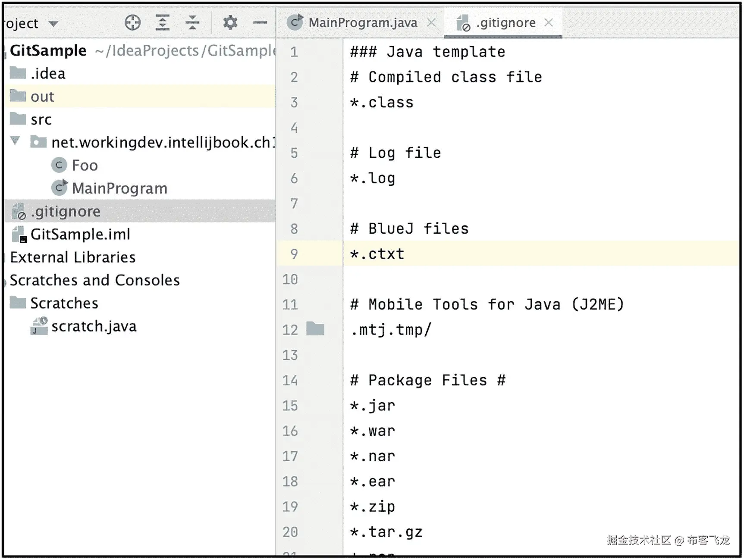Click line number 14 in the gutter
This screenshot has height=560, width=744.
[290, 380]
